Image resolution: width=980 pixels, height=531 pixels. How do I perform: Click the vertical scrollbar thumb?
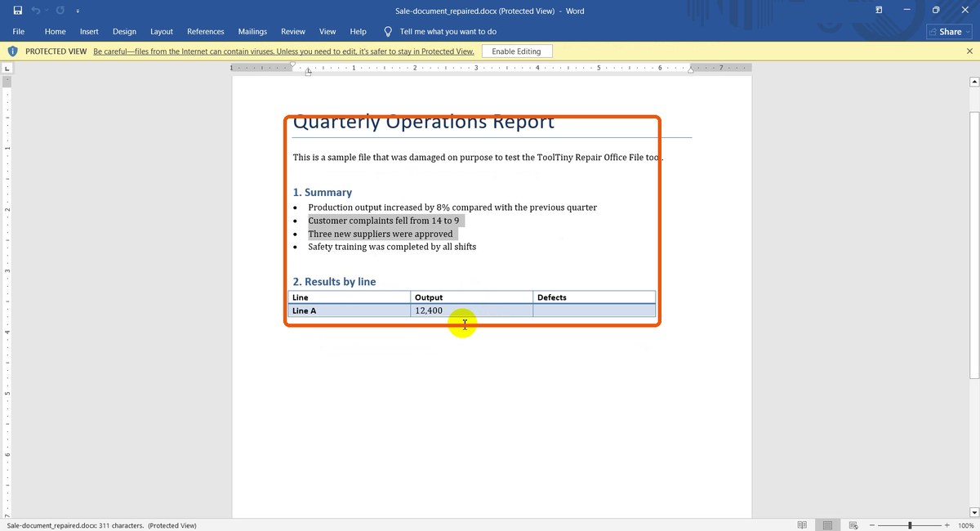pyautogui.click(x=973, y=245)
